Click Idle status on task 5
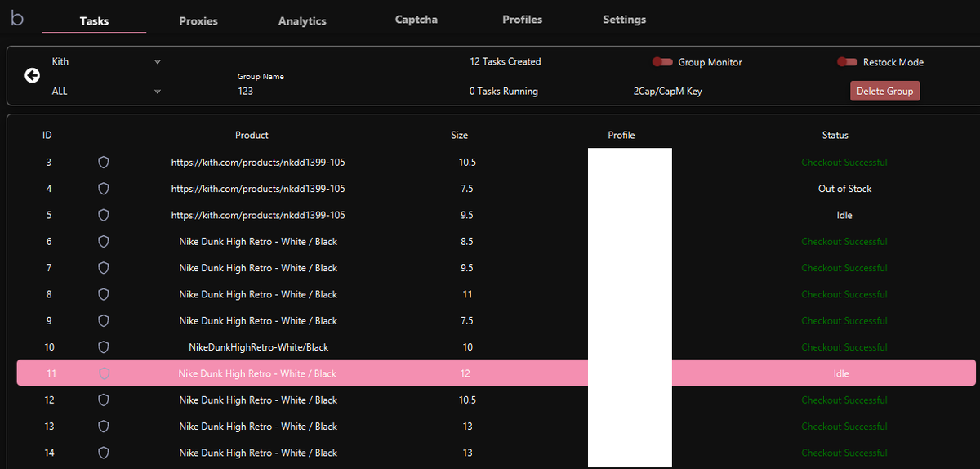Viewport: 980px width, 469px height. [x=844, y=215]
